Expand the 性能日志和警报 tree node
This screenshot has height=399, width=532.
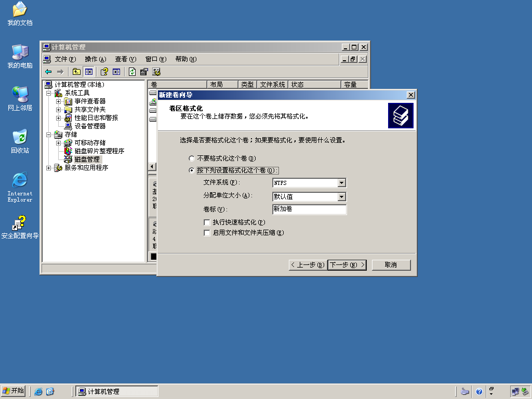(58, 118)
